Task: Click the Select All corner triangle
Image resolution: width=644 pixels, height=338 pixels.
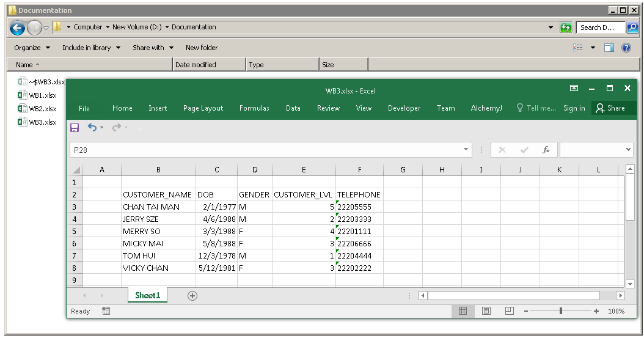Action: [x=76, y=170]
